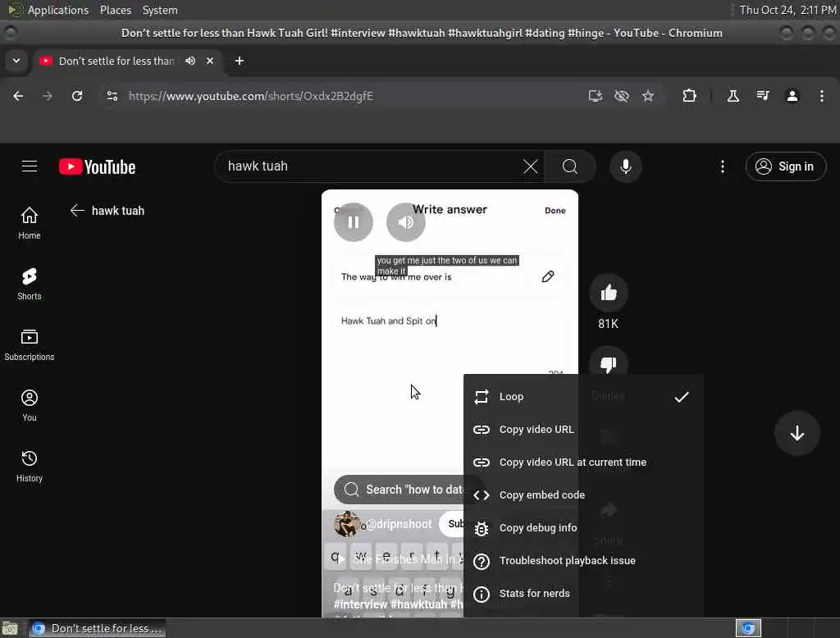Select Copy video URL
Viewport: 840px width, 638px height.
point(583,429)
